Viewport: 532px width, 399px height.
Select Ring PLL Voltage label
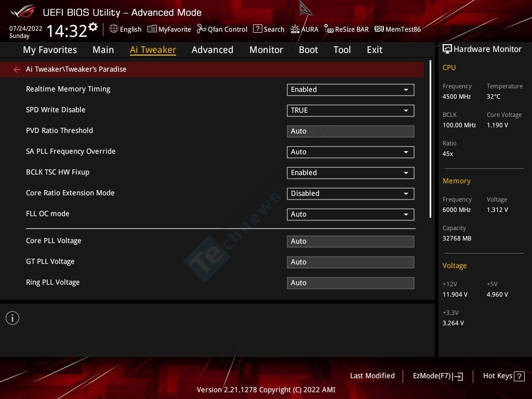pyautogui.click(x=53, y=282)
